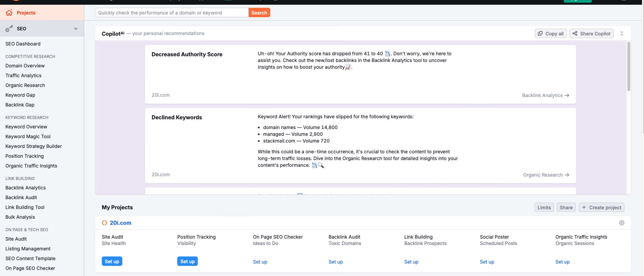Open Domain Overview in sidebar
The width and height of the screenshot is (644, 276).
pos(25,66)
